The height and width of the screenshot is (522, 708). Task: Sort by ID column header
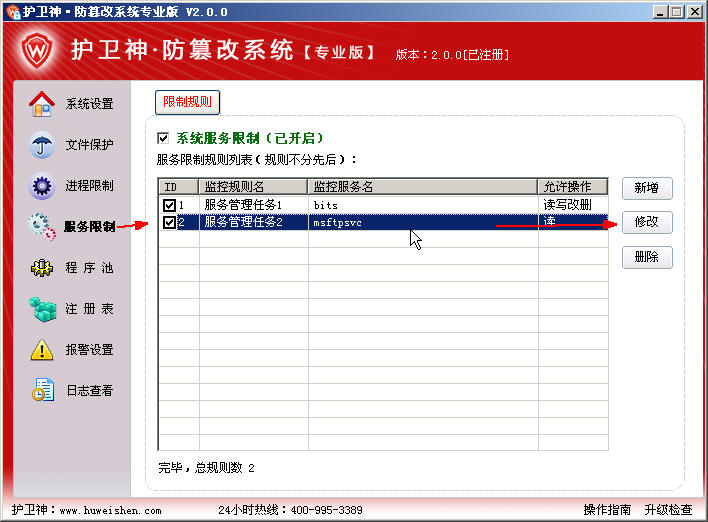click(x=178, y=186)
